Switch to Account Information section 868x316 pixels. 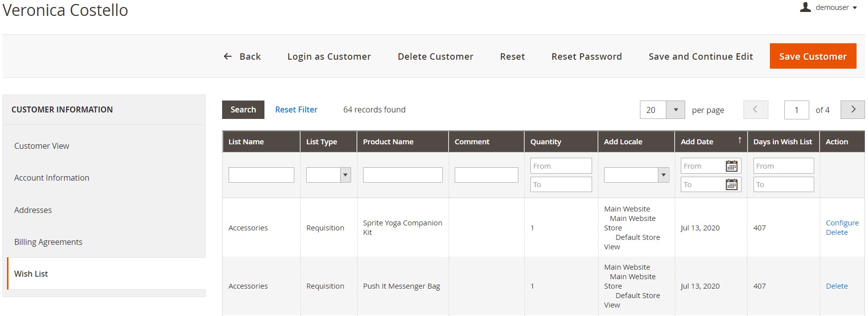(x=52, y=178)
